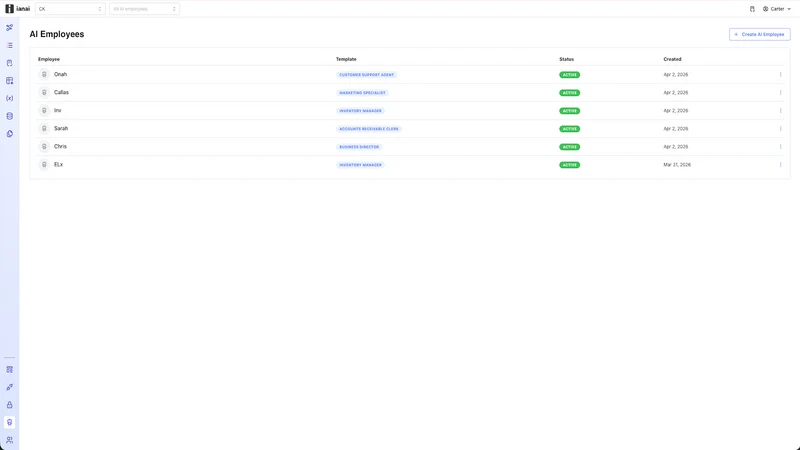Viewport: 800px width, 450px height.
Task: Click the Marketing Specialist template tag
Action: pos(362,93)
